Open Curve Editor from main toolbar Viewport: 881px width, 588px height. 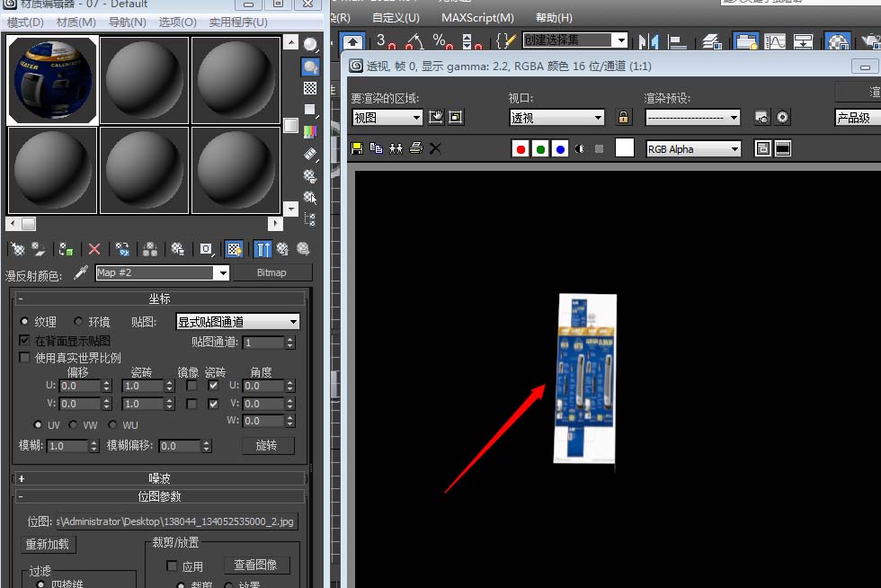pos(775,41)
